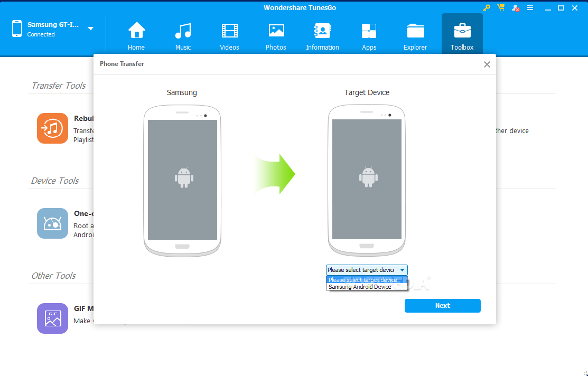Screen dimensions: 588x376
Task: Click the Samsung GT-I phone icon
Action: (x=17, y=29)
